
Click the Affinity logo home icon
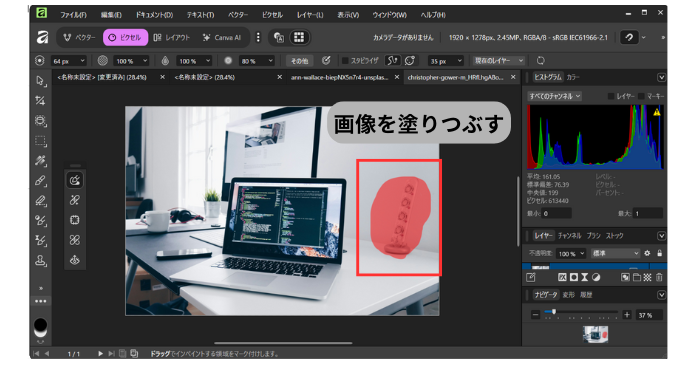42,37
